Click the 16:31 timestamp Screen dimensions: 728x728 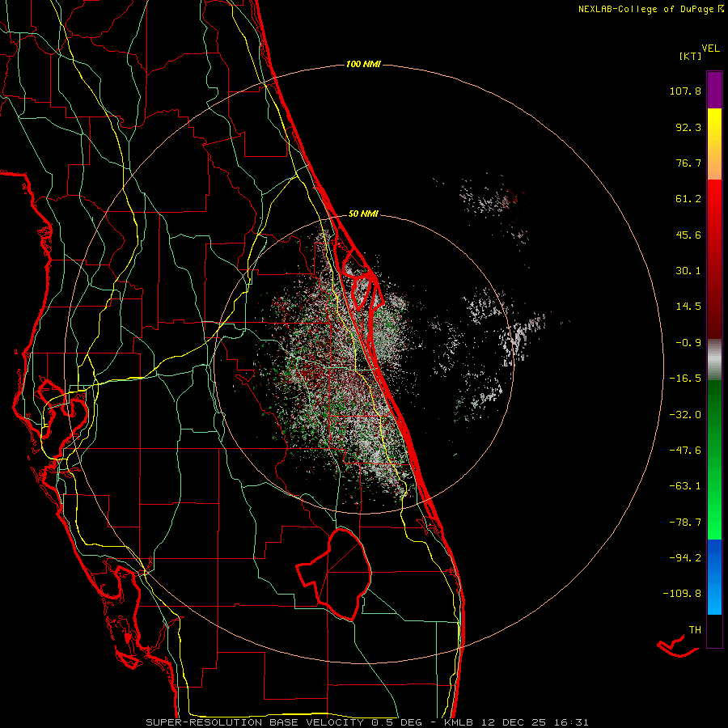tap(572, 722)
